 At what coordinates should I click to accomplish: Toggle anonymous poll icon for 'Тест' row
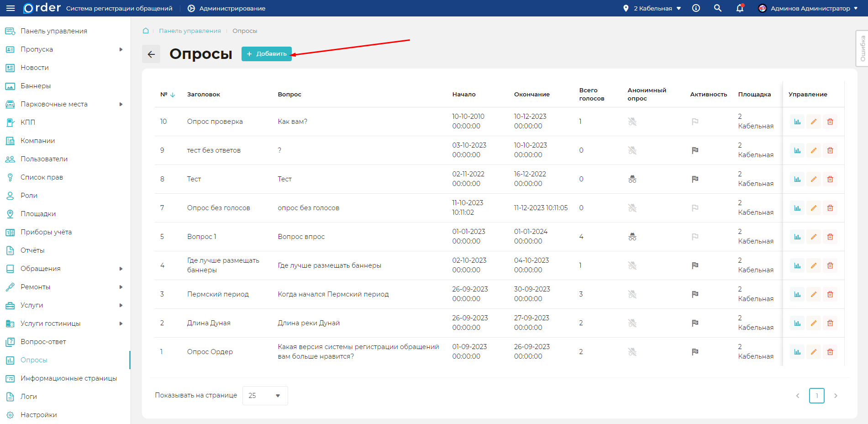(632, 179)
